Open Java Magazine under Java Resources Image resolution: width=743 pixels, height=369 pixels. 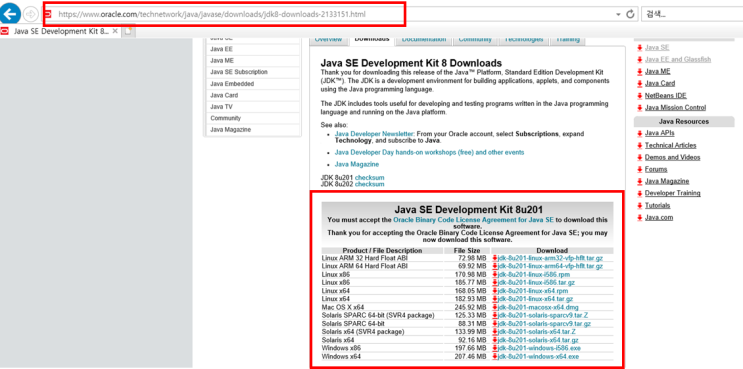point(667,181)
